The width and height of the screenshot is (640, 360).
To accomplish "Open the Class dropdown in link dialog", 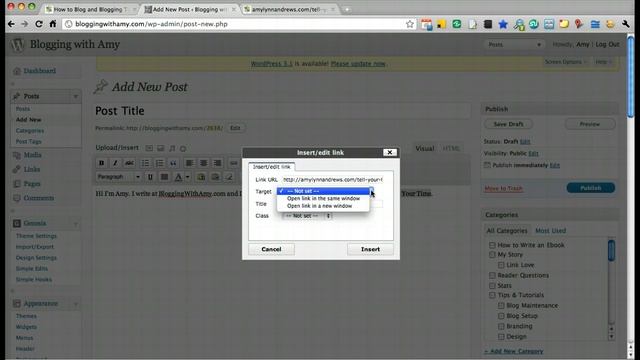I will click(x=307, y=216).
